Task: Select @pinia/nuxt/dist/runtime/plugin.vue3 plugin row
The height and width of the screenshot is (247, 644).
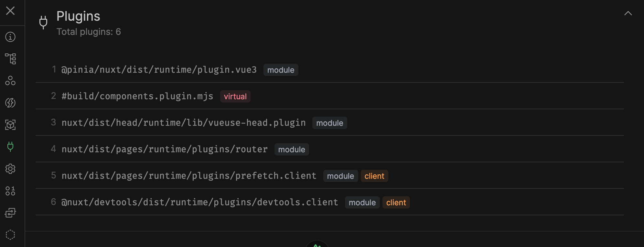Action: tap(330, 70)
